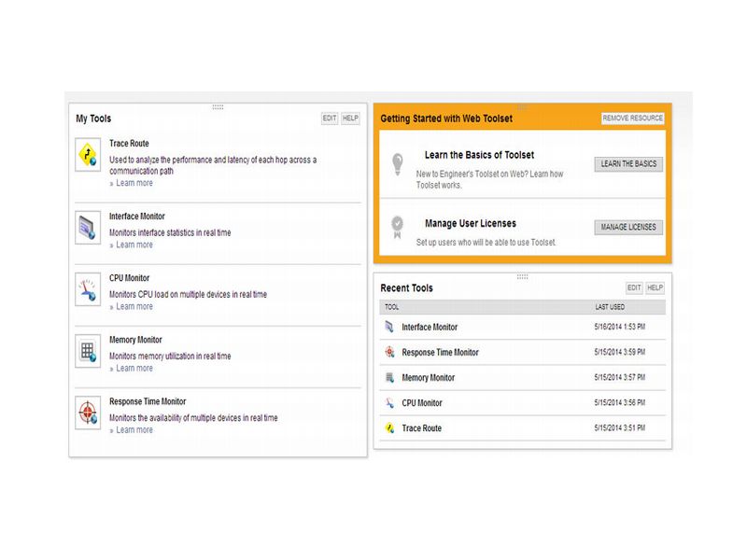The width and height of the screenshot is (747, 560).
Task: Click the Memory Monitor icon in Recent Tools
Action: (389, 378)
